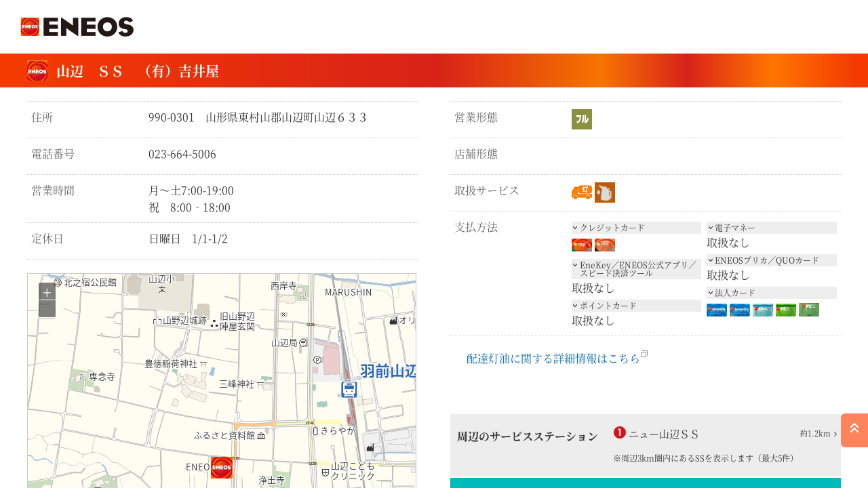Toggle the 法人カード section header
The height and width of the screenshot is (488, 868).
click(x=771, y=293)
